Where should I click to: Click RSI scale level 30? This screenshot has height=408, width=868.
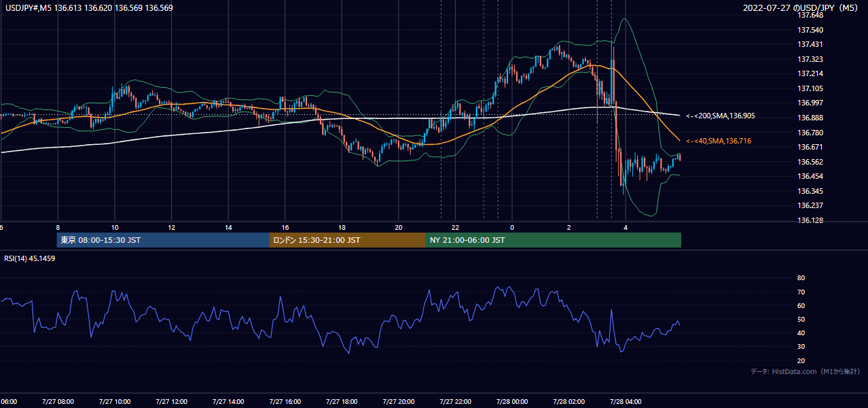801,347
